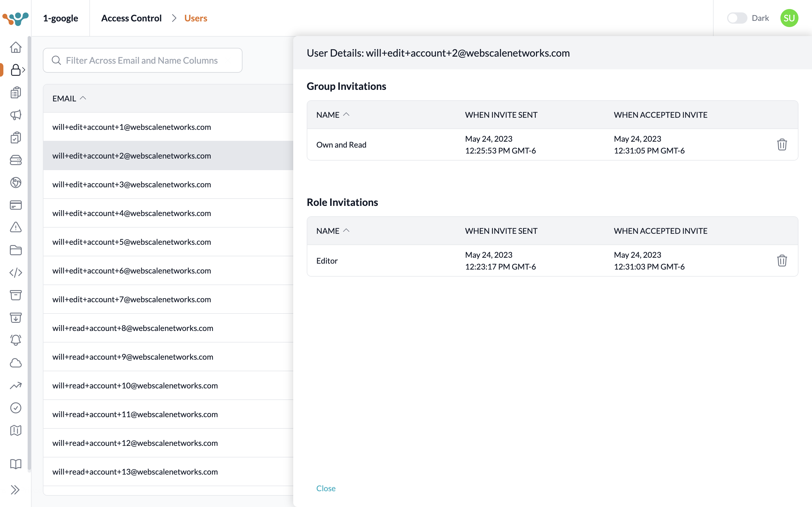Open the cloud icon in sidebar
Viewport: 812px width, 507px height.
click(x=16, y=363)
